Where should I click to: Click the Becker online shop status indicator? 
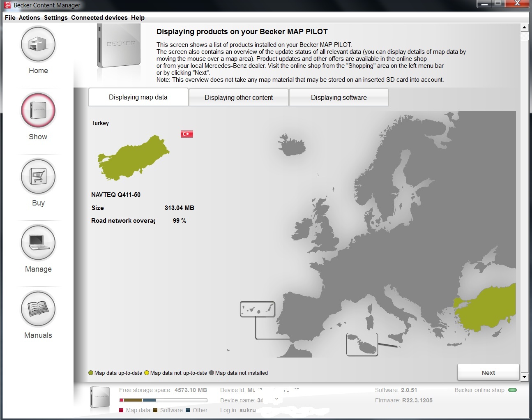coord(512,390)
